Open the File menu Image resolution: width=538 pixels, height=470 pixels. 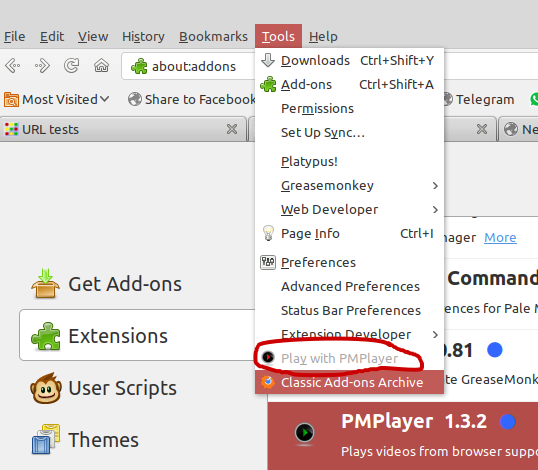click(x=14, y=36)
